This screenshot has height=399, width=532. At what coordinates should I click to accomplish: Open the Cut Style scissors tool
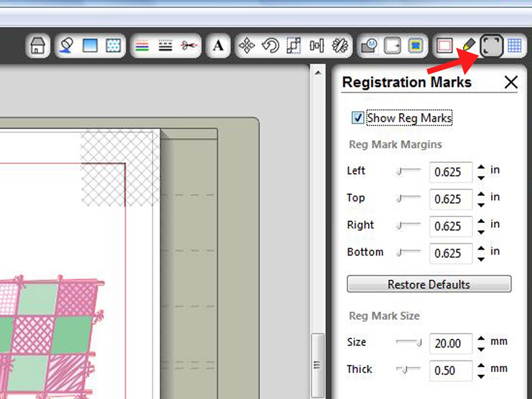click(189, 45)
